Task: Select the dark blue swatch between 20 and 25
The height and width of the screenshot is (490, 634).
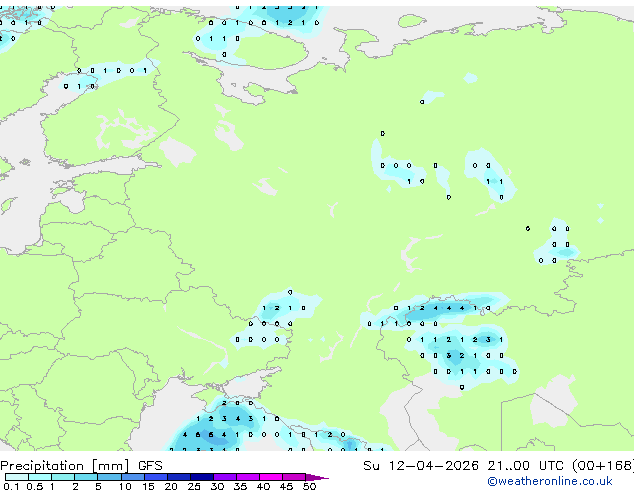Action: (179, 477)
